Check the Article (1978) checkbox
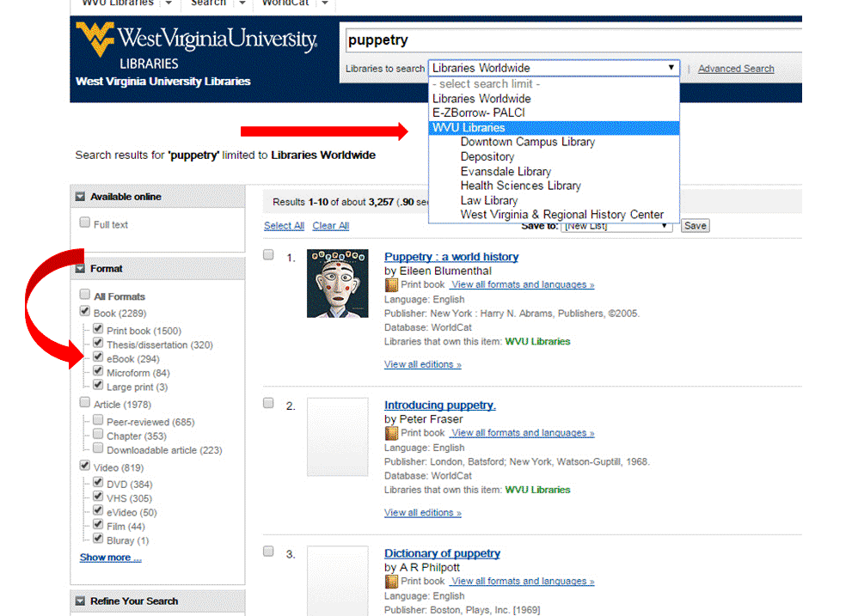852x616 pixels. pos(85,402)
